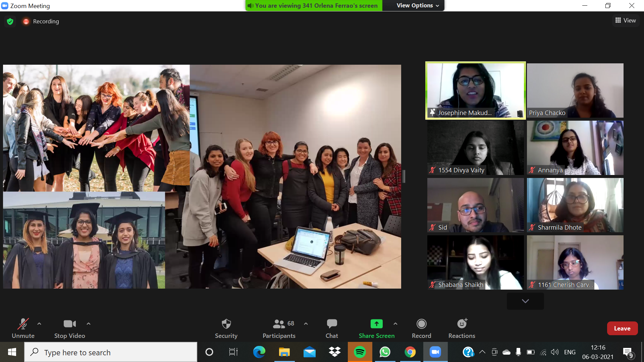Screen dimensions: 644x362
Task: Open Google Chrome from the taskbar
Action: coord(410,352)
